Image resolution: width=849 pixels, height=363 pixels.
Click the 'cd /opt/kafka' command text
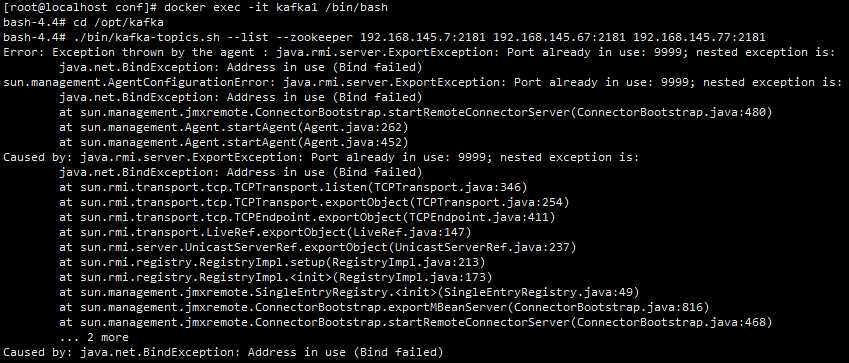pyautogui.click(x=118, y=23)
